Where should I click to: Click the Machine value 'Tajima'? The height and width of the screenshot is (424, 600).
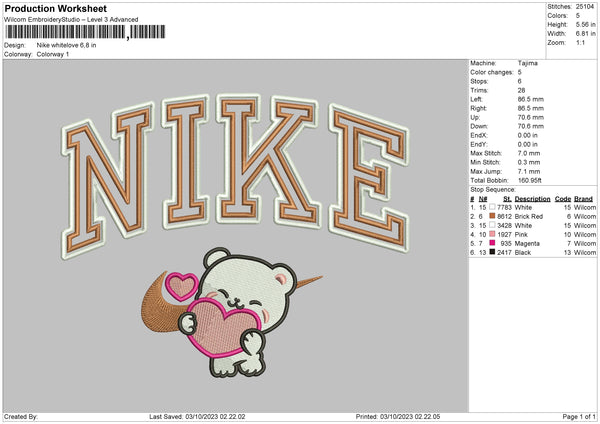(x=527, y=63)
